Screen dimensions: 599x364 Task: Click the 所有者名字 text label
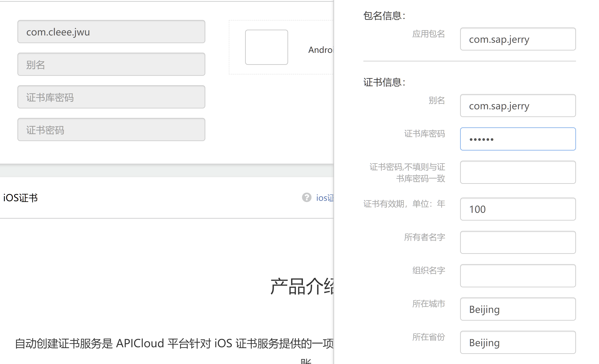point(424,237)
